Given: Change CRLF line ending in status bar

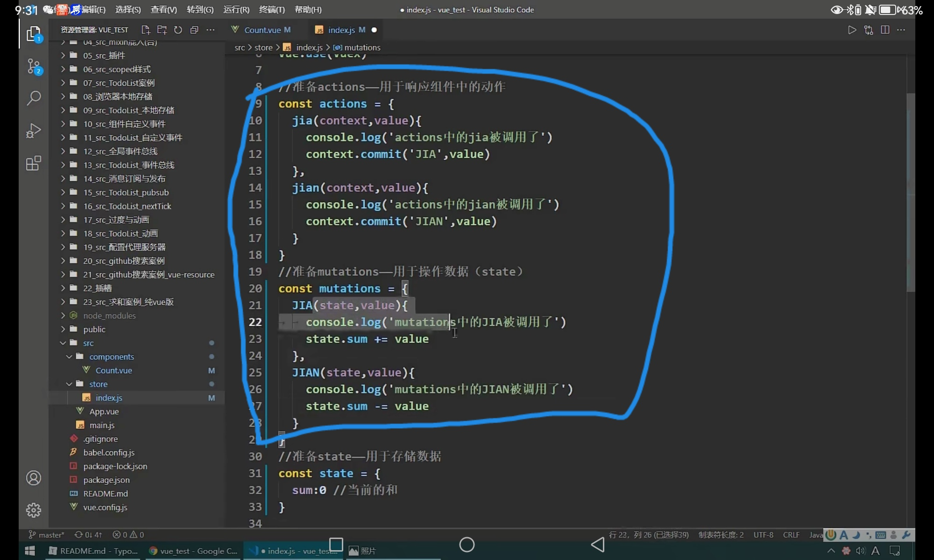Looking at the screenshot, I should [x=791, y=535].
